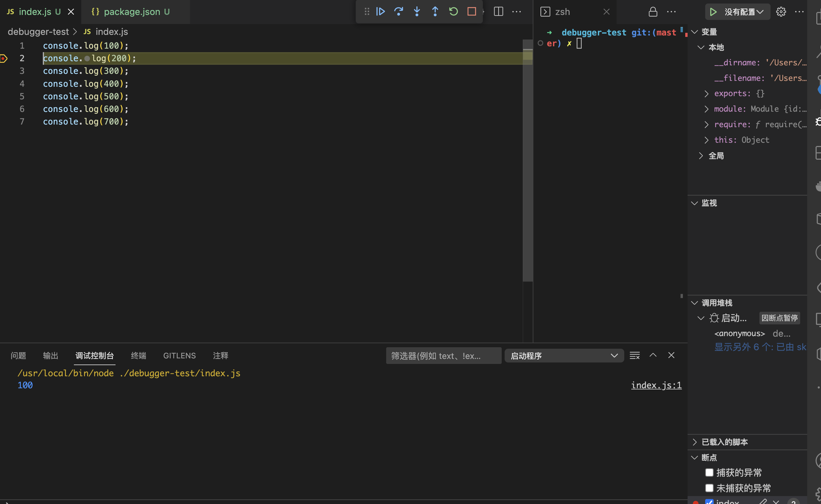Screen dimensions: 821x504
Task: Enable the 捕获的异常 checkbox
Action: tap(709, 472)
